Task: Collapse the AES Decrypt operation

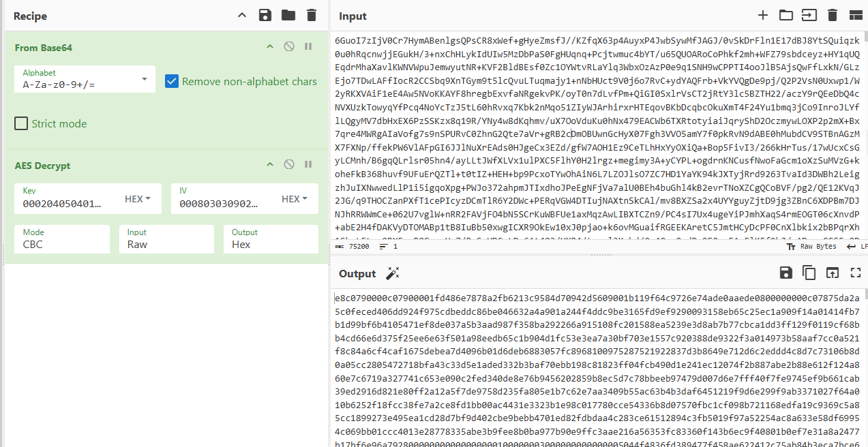Action: click(x=270, y=164)
